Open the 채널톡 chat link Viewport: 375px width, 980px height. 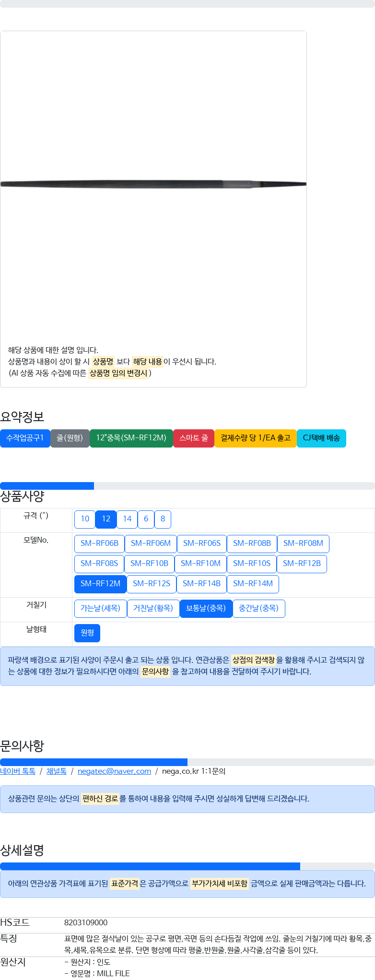pos(57,771)
